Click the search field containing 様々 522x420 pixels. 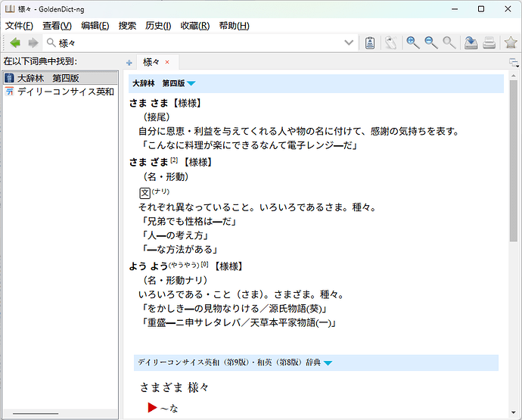(x=200, y=42)
